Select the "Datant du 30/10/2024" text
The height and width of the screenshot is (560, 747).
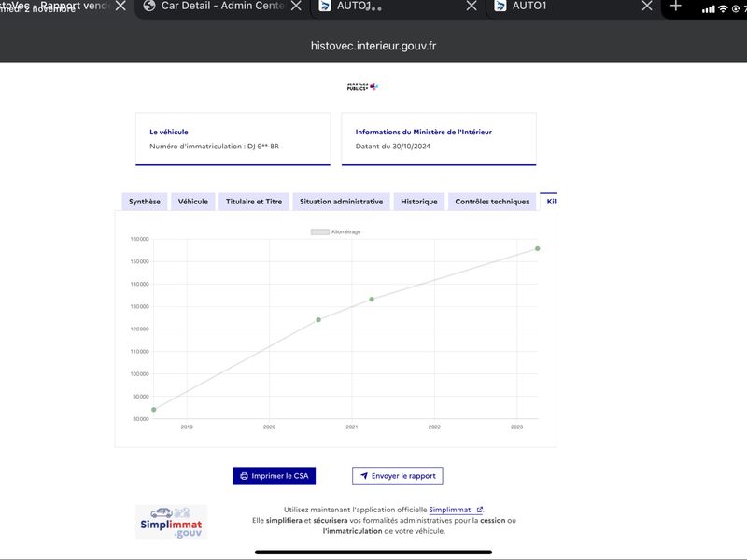point(392,147)
